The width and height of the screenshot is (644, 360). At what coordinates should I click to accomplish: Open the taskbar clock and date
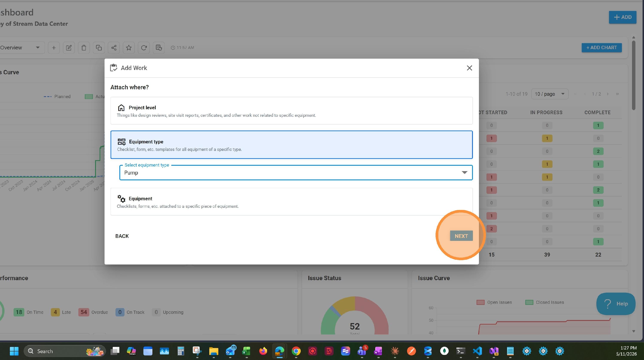point(626,351)
